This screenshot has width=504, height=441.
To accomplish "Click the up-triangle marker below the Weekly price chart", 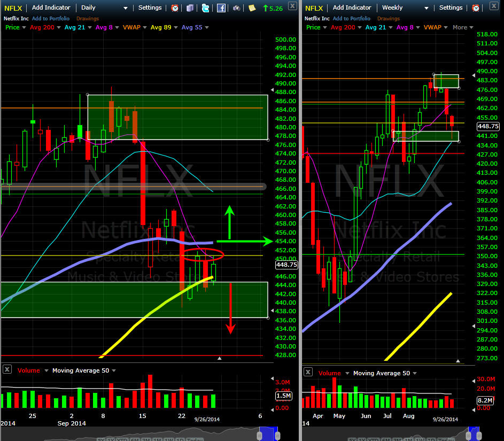I will (x=458, y=361).
